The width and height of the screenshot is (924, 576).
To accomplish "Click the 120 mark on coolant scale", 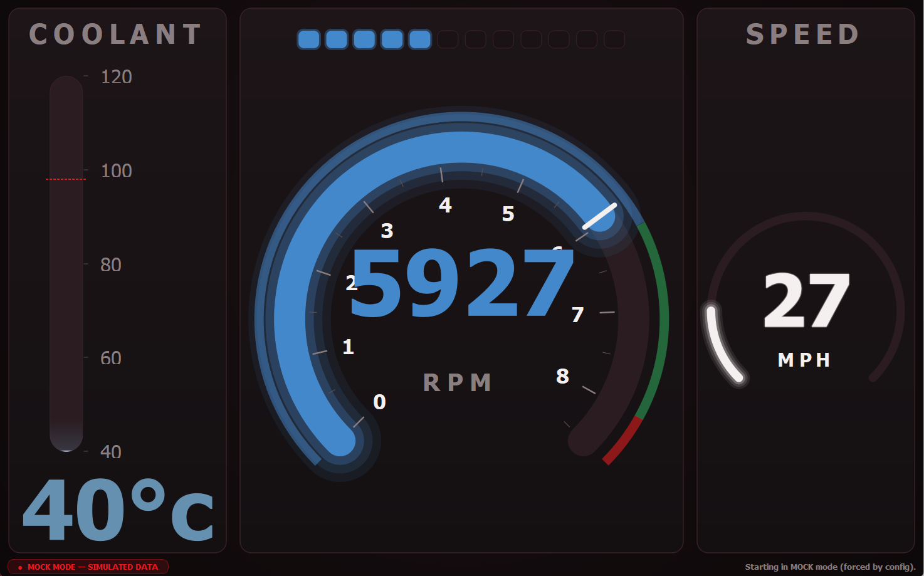I will [x=117, y=77].
